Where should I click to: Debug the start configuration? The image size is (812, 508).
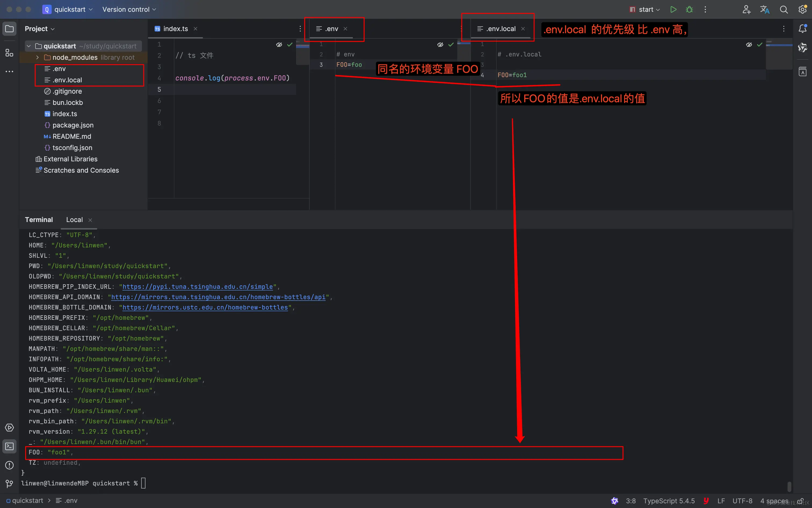coord(689,9)
